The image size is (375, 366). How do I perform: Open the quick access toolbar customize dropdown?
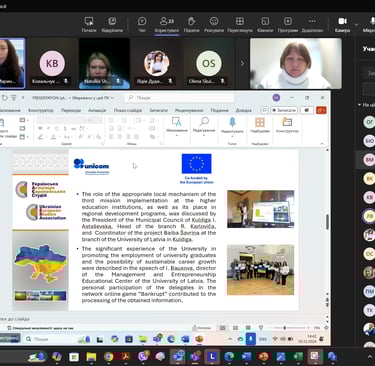tap(23, 98)
